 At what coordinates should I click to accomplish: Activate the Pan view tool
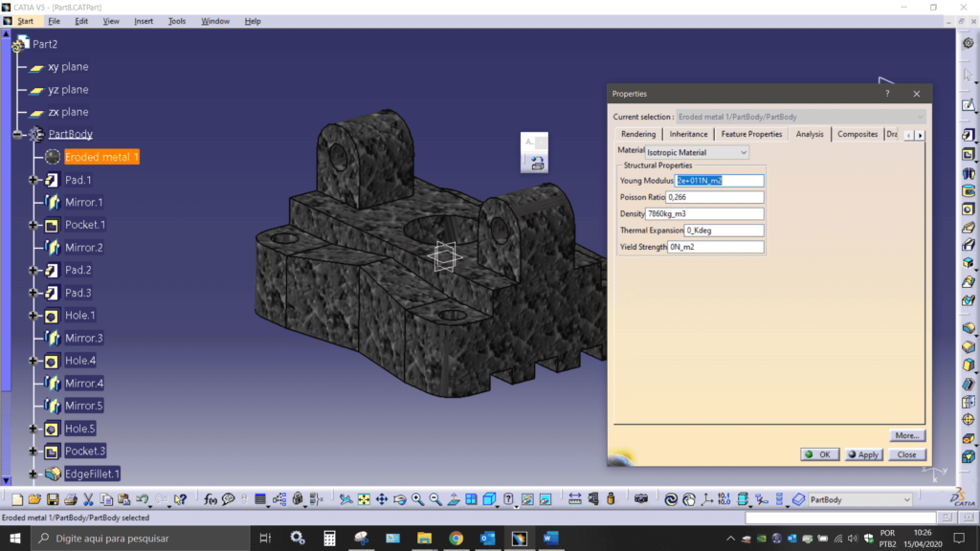click(x=382, y=499)
